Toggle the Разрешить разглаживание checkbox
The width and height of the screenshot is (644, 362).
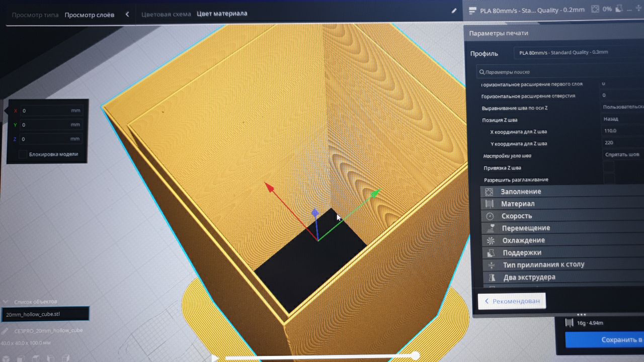click(609, 179)
